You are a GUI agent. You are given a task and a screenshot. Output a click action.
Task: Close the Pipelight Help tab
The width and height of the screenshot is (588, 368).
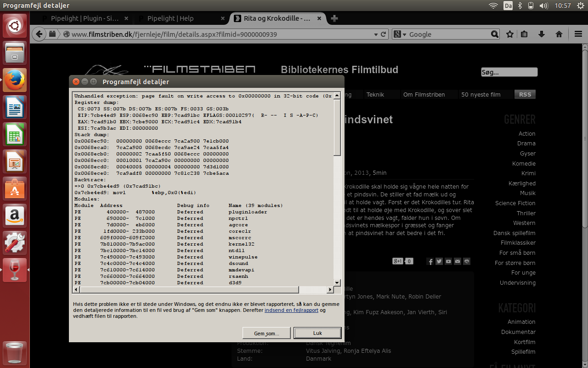pos(223,18)
